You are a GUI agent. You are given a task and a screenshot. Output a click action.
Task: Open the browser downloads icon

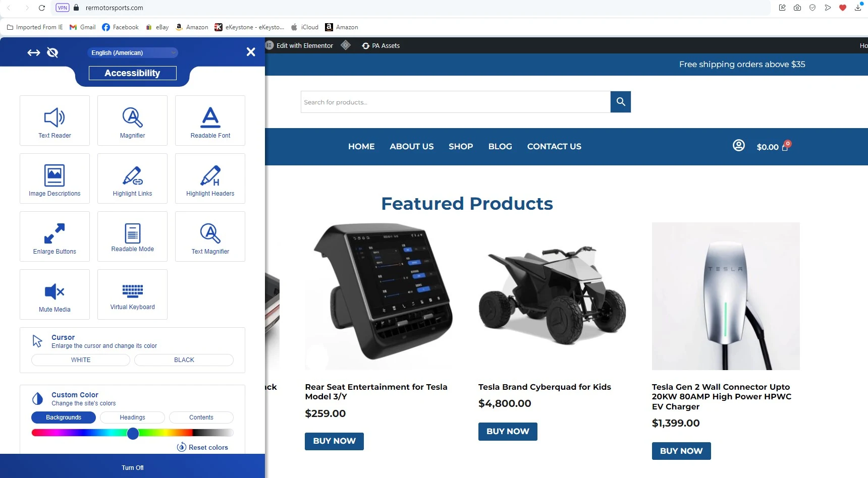pyautogui.click(x=858, y=8)
